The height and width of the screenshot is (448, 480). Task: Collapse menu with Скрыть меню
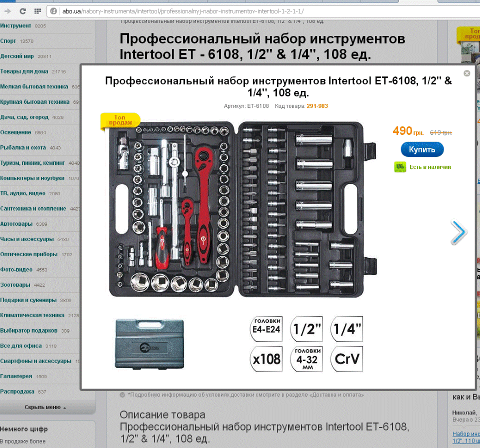(x=45, y=408)
